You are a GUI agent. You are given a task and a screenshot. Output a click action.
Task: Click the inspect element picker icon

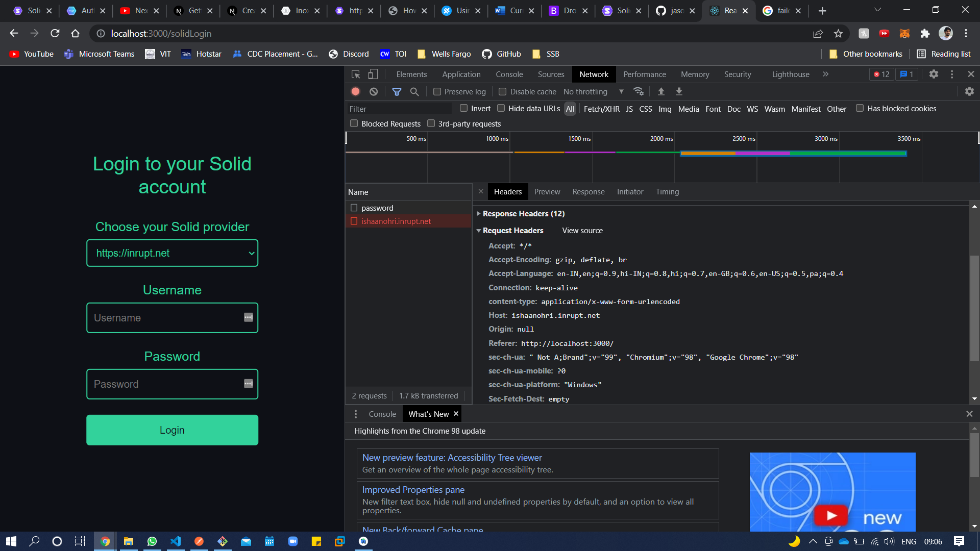tap(356, 74)
